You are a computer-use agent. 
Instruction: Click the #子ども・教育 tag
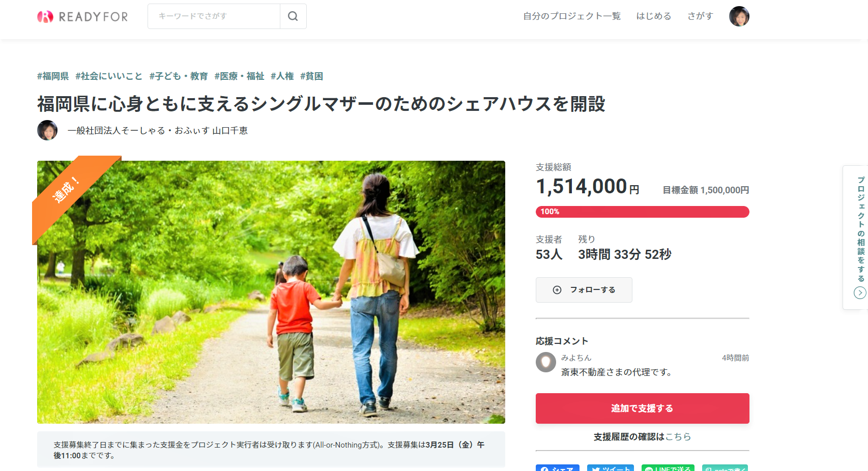pos(179,76)
